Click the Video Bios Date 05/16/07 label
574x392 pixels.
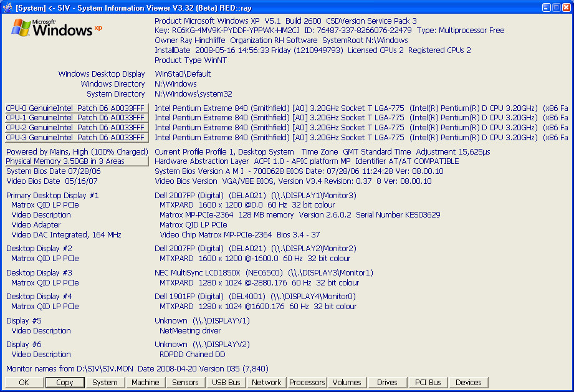[x=52, y=181]
